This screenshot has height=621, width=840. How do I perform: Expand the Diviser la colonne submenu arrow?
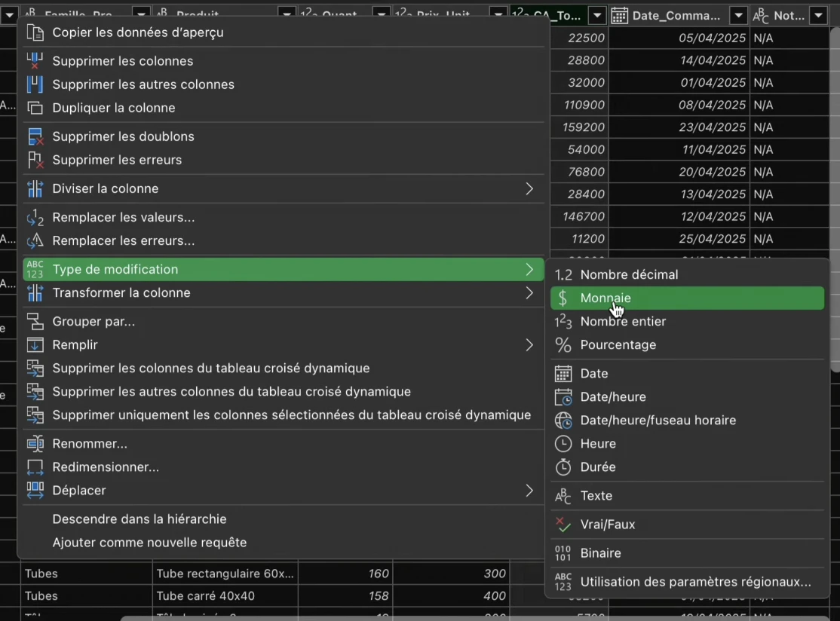pyautogui.click(x=529, y=189)
